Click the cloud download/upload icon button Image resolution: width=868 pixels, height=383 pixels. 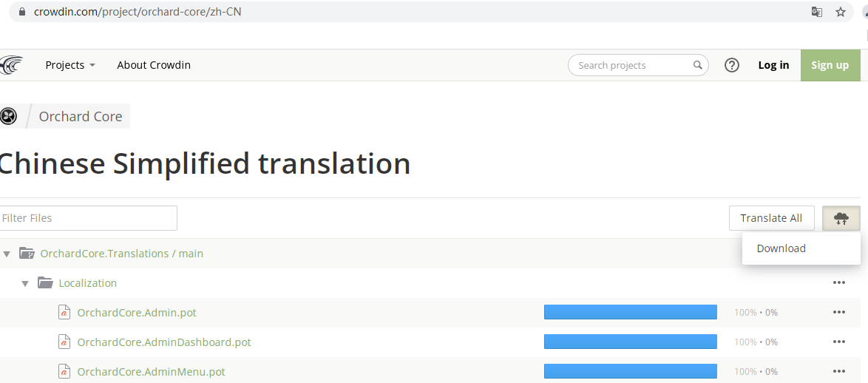841,218
